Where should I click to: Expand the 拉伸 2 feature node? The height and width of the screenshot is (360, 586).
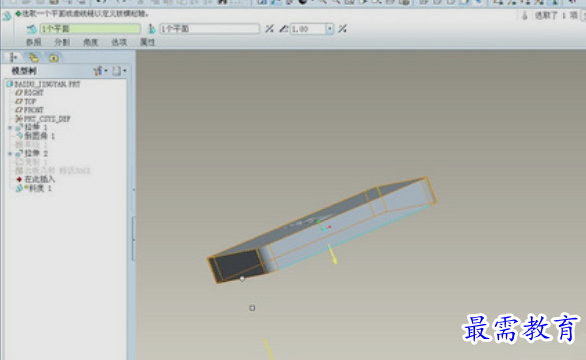pyautogui.click(x=10, y=153)
